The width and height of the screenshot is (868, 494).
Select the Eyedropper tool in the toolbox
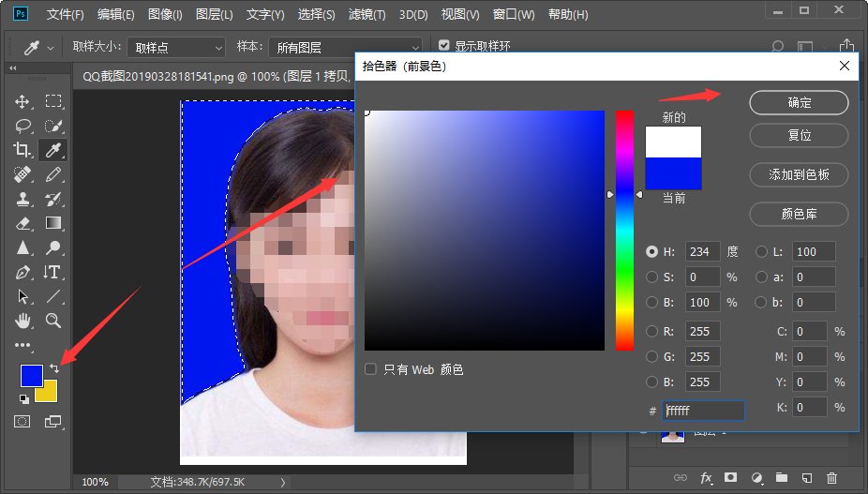click(x=53, y=150)
